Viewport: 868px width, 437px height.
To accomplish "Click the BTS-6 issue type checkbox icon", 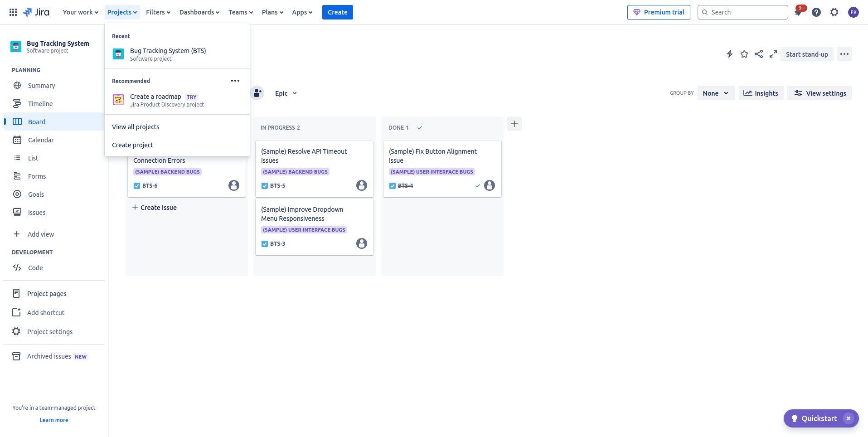I will click(x=137, y=186).
